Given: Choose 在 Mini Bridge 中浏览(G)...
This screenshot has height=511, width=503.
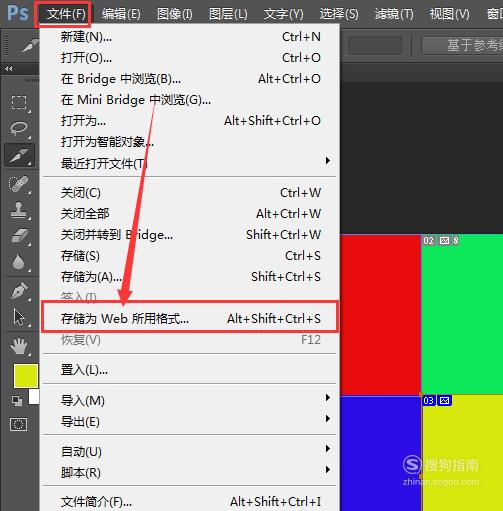Looking at the screenshot, I should pos(190,100).
